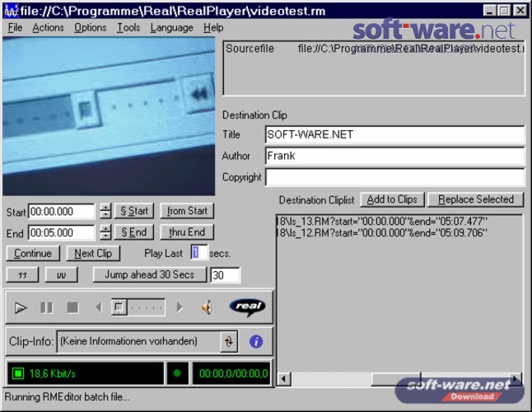Maximize the RMEditor window
Viewport: 532px width, 412px height.
pyautogui.click(x=504, y=11)
